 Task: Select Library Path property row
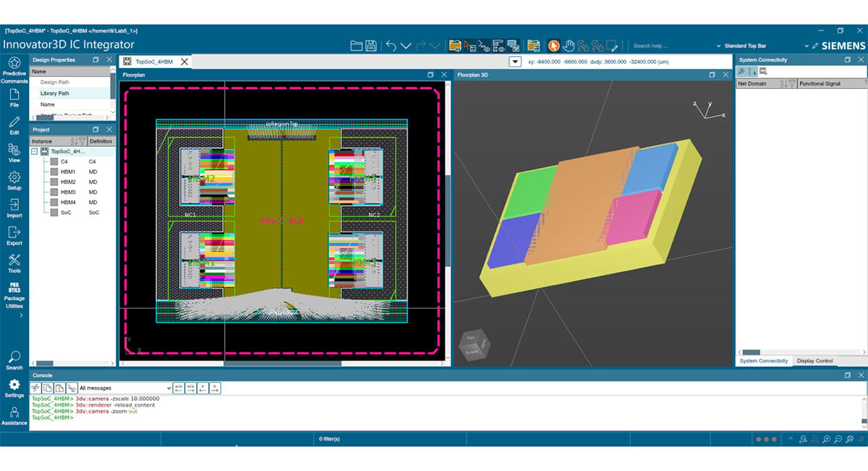[70, 93]
